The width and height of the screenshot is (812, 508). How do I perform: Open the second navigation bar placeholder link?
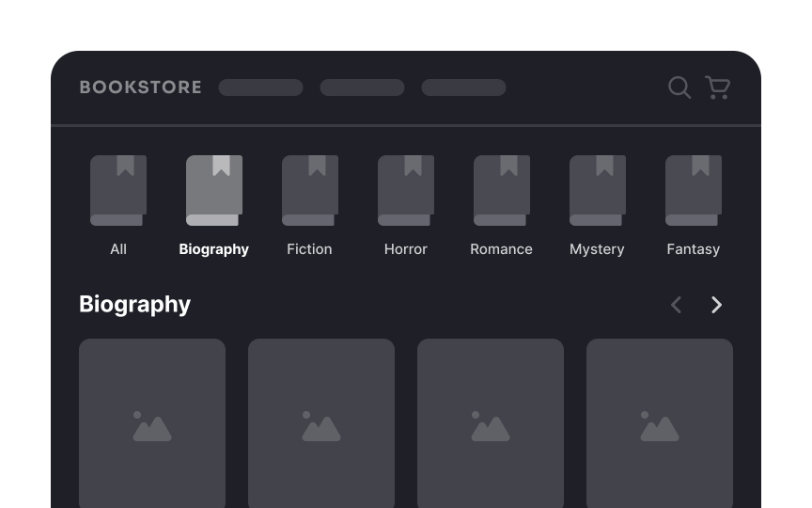(x=363, y=87)
